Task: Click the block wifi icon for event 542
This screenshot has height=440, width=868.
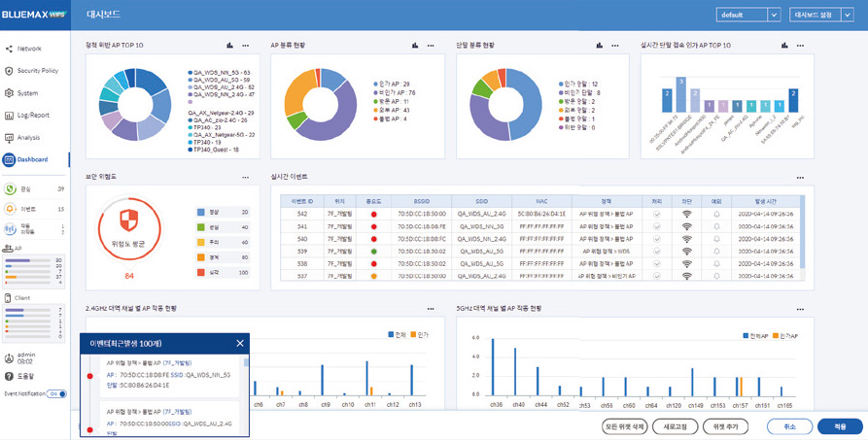Action: (687, 213)
